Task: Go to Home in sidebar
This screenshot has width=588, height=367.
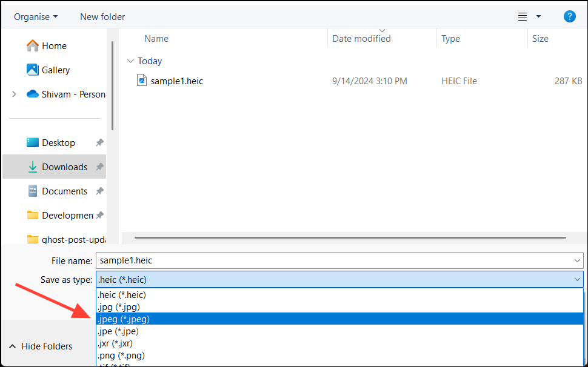Action: pos(54,45)
